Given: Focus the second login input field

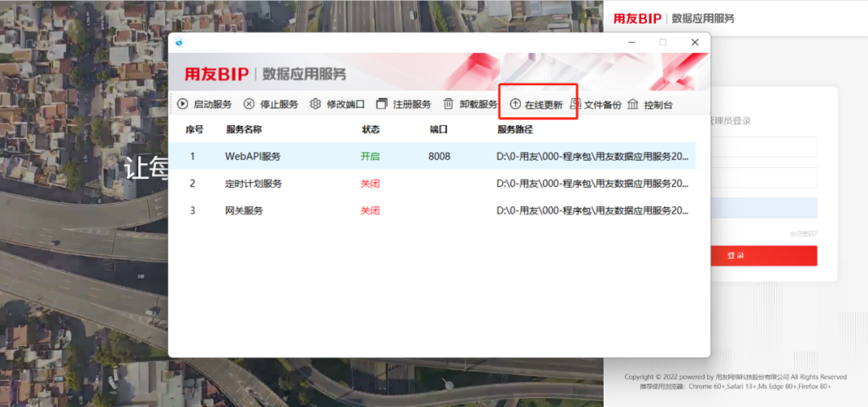Looking at the screenshot, I should click(x=764, y=177).
